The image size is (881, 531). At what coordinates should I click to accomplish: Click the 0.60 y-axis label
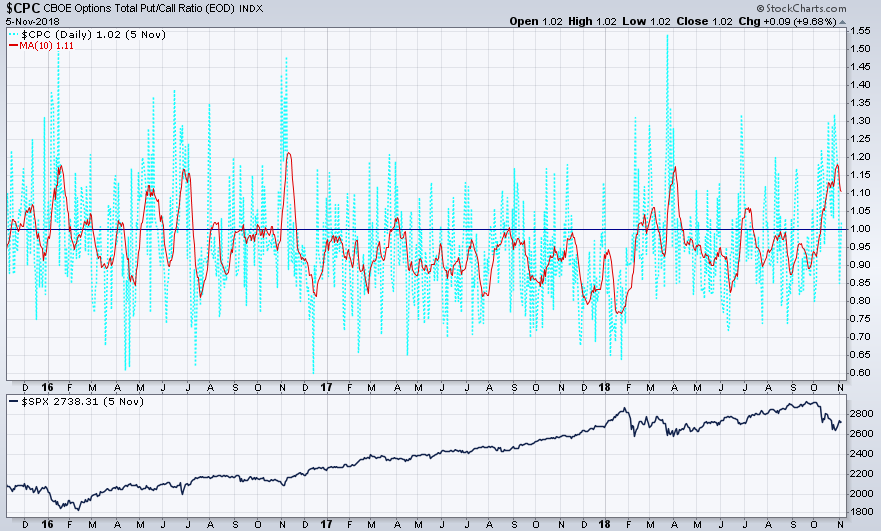click(860, 373)
